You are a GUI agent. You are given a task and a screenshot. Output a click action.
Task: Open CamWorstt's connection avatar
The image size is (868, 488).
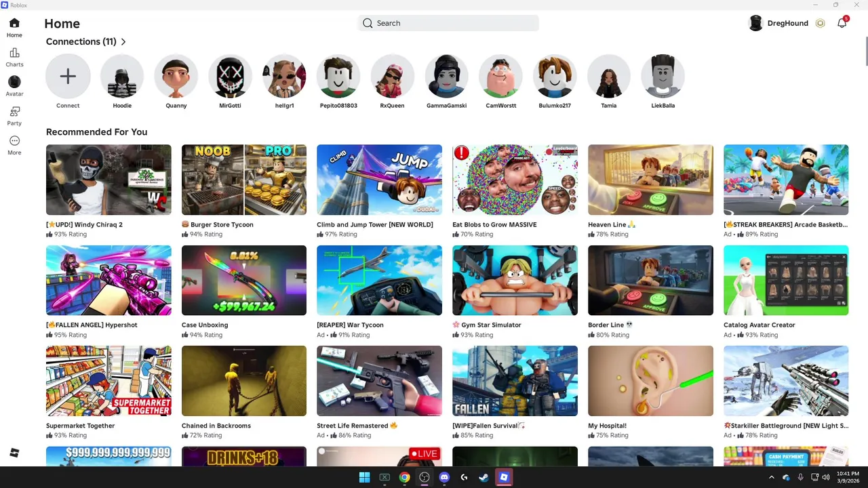[x=500, y=77]
